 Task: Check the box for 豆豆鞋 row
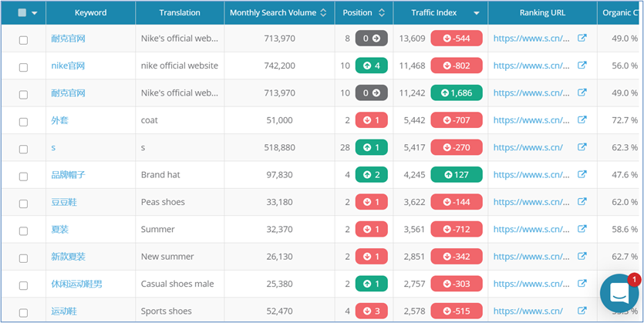coord(23,204)
